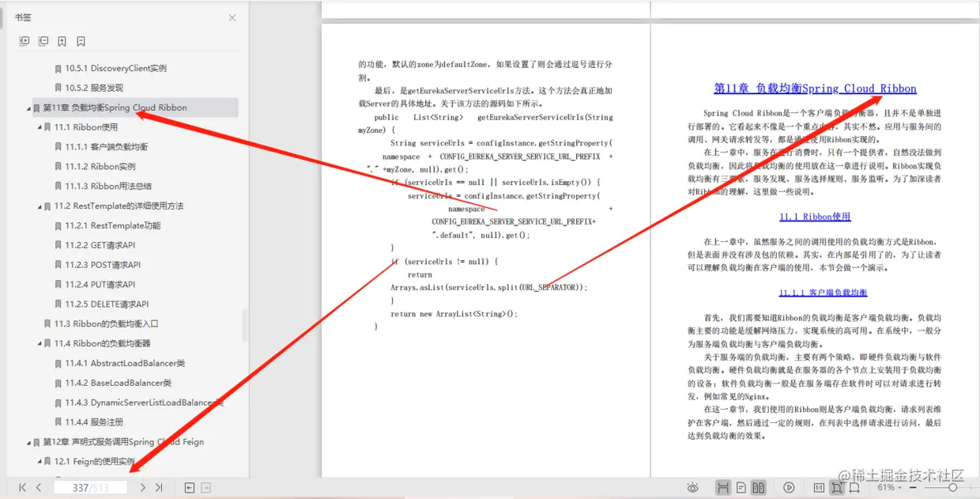Click the zoom slider handle
The width and height of the screenshot is (980, 499).
(x=952, y=488)
